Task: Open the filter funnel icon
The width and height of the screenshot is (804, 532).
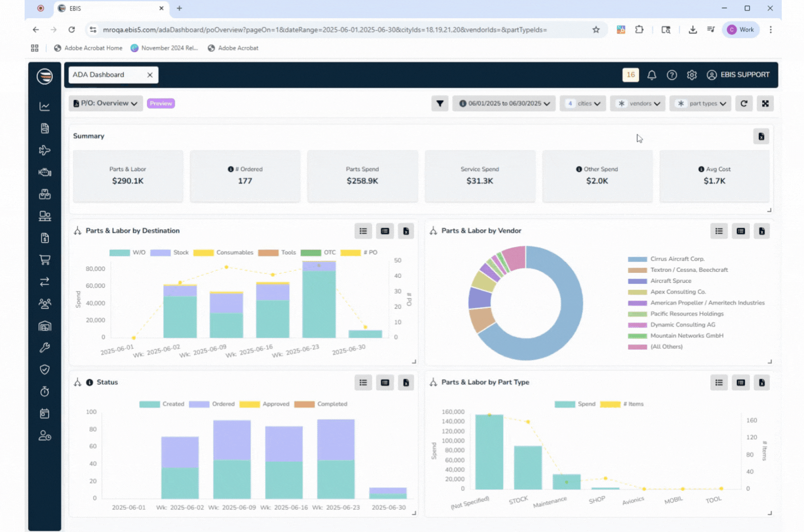Action: 439,103
